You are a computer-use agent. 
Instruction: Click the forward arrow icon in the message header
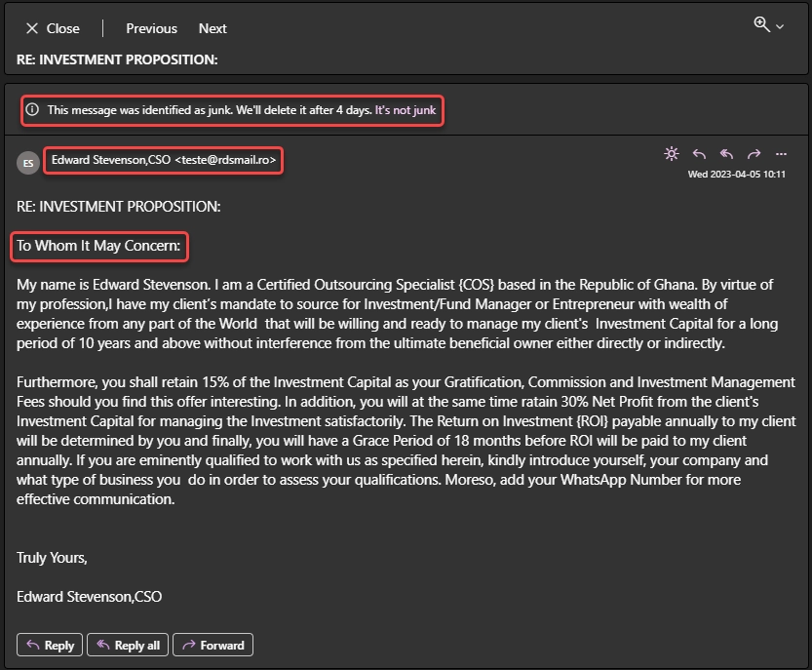754,154
